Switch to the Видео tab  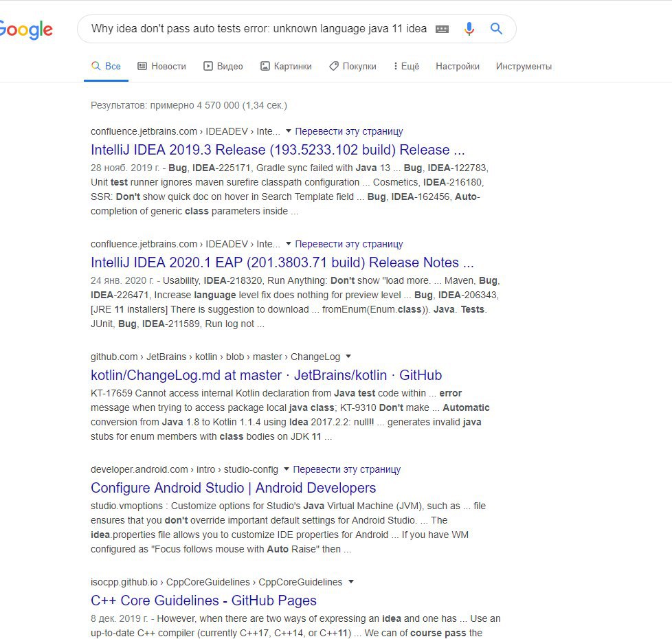tap(223, 67)
